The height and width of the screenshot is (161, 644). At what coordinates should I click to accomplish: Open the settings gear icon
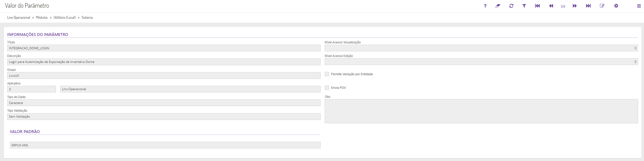[616, 6]
